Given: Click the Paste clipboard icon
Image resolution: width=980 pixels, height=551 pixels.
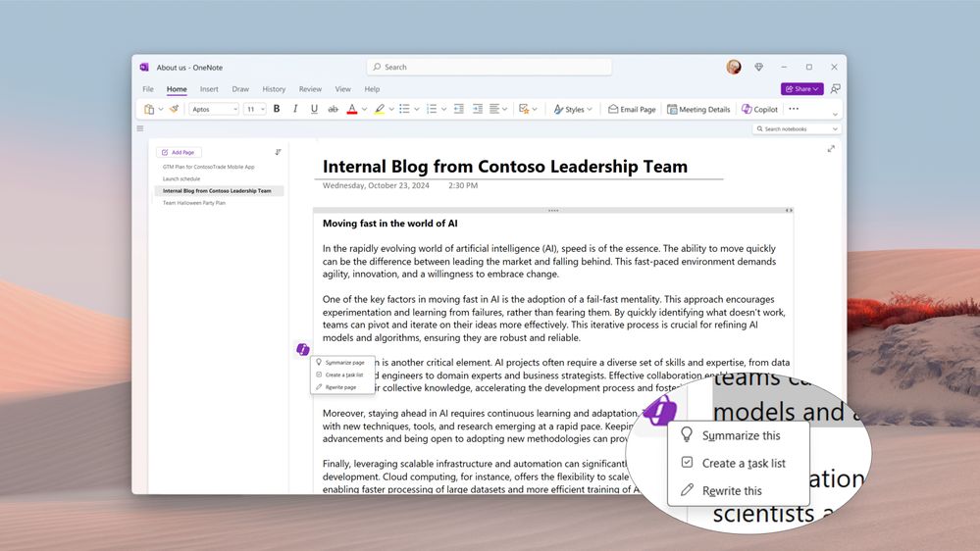Looking at the screenshot, I should pos(149,110).
